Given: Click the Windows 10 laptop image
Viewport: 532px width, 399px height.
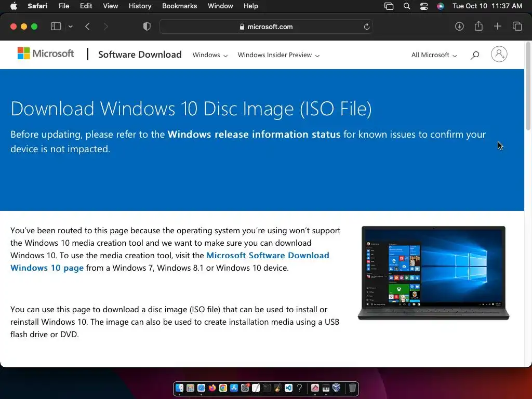Looking at the screenshot, I should pyautogui.click(x=434, y=273).
